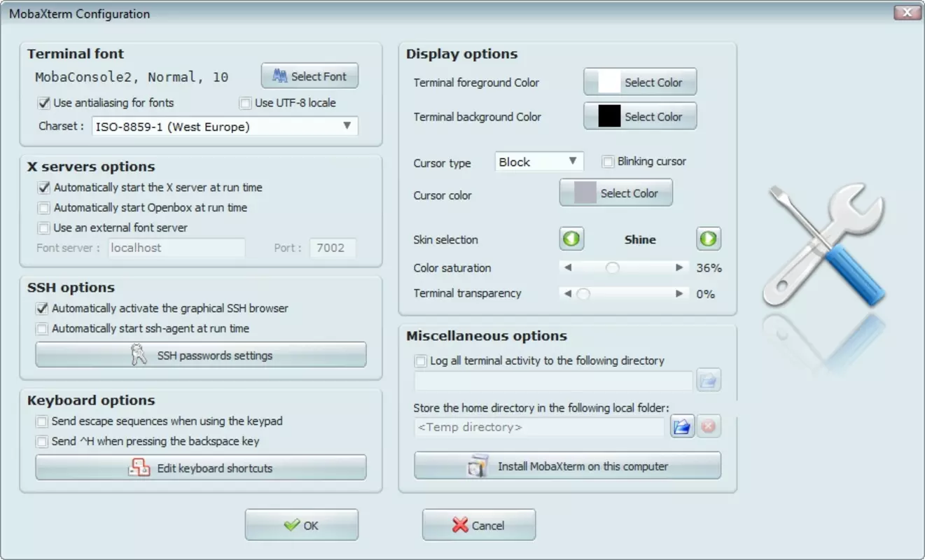Click the Color saturation slider handle

click(x=613, y=267)
